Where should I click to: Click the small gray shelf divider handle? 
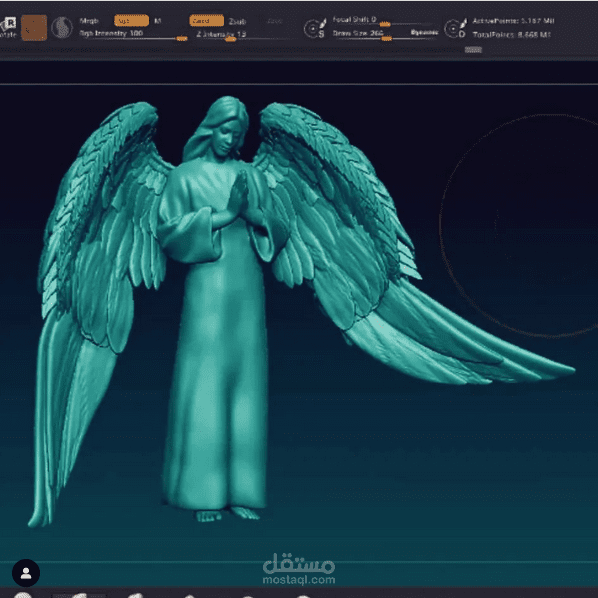(473, 50)
